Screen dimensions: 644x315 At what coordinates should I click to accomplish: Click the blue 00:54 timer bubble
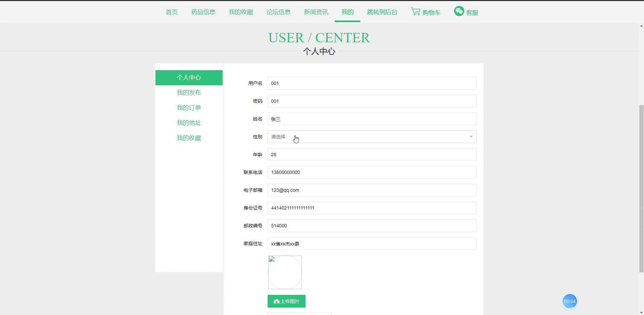point(569,301)
